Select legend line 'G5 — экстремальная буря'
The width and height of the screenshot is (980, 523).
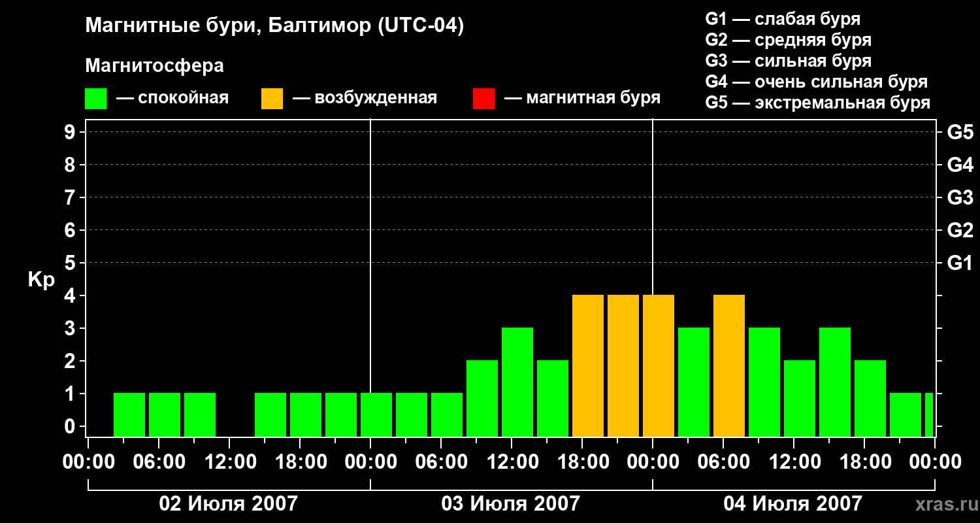click(x=818, y=103)
